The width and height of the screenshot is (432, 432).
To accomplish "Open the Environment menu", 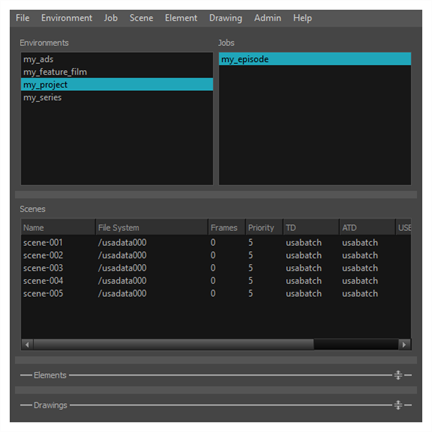I will [67, 18].
